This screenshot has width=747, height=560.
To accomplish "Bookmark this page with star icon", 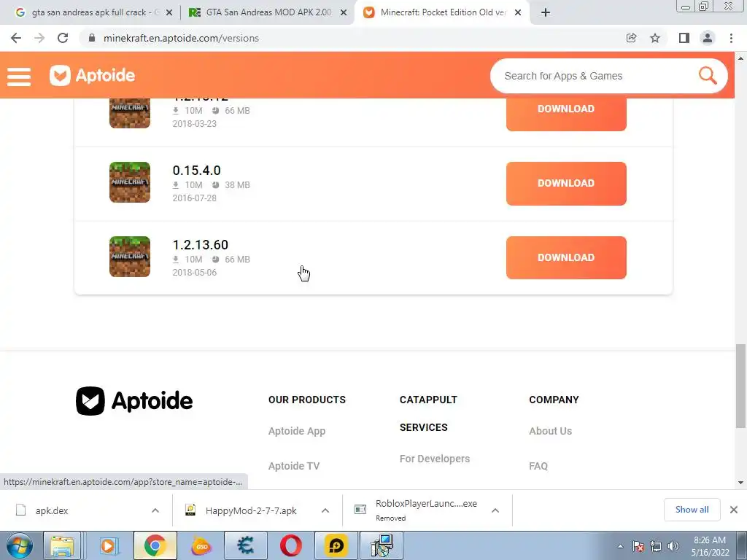I will point(655,38).
